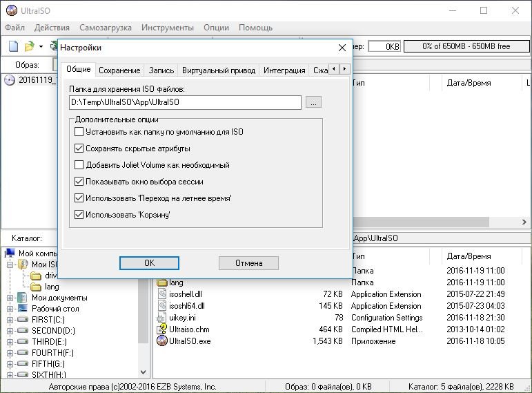
Task: Expand the Мои документы tree node
Action: [x=10, y=298]
